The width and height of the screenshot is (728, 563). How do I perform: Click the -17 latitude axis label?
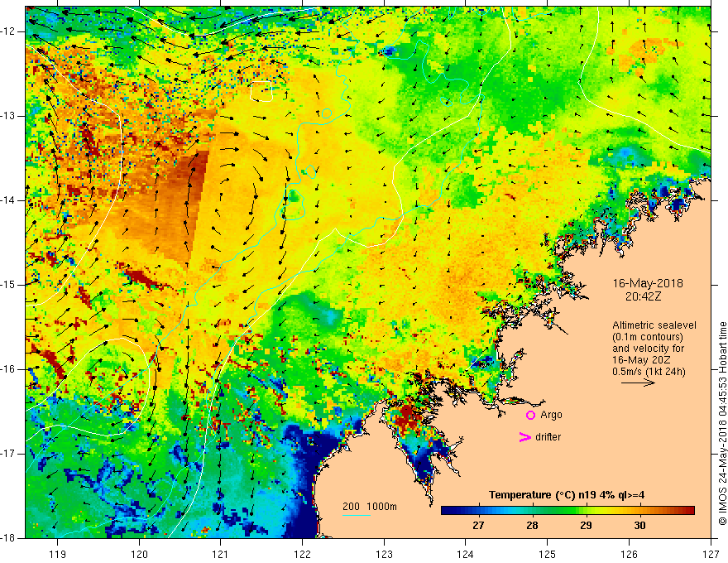point(8,454)
